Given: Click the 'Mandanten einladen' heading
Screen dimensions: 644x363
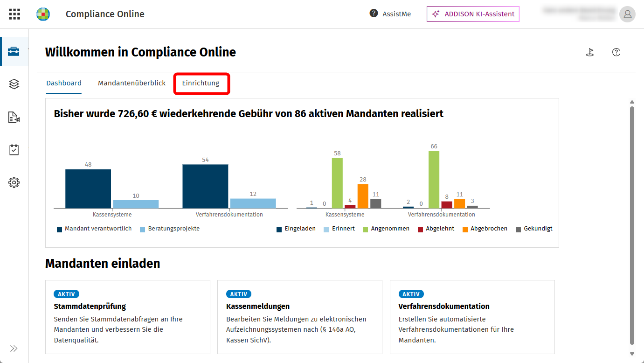Looking at the screenshot, I should pos(103,264).
